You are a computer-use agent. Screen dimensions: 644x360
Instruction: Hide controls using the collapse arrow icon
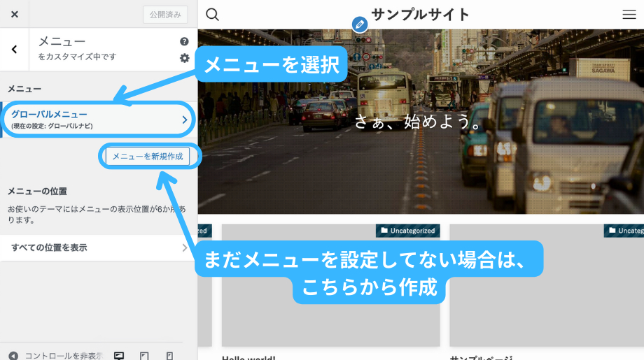(13, 355)
